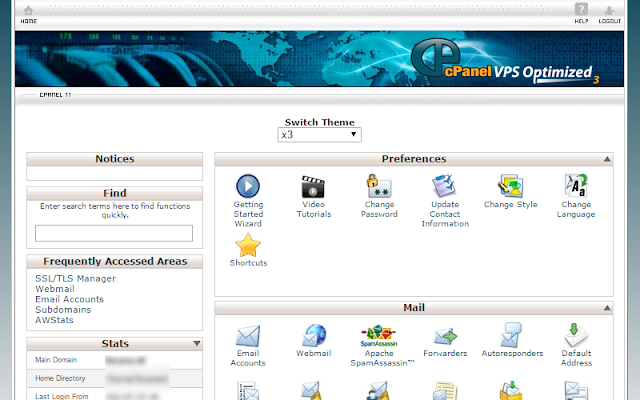Click the Find search input field

pos(114,233)
